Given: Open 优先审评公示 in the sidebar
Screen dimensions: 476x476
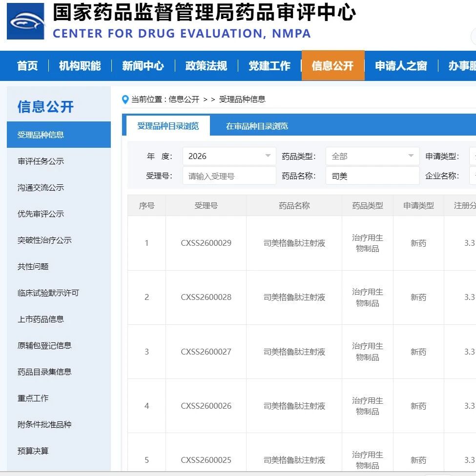Looking at the screenshot, I should 41,214.
